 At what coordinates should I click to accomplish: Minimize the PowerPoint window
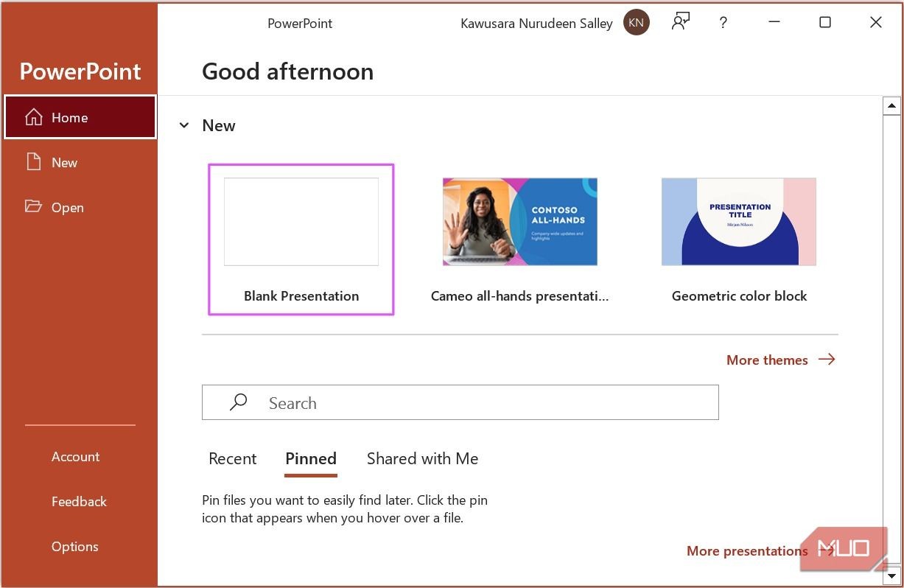pos(774,23)
